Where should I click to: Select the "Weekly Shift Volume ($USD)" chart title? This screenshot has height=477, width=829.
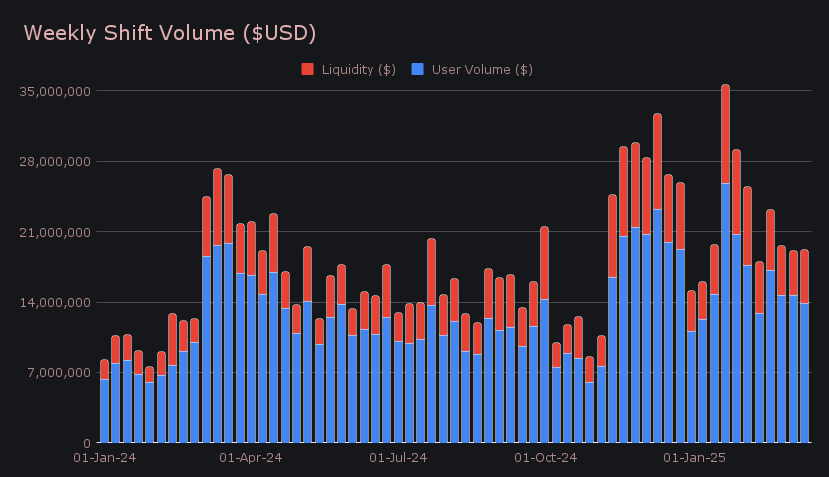click(x=170, y=33)
